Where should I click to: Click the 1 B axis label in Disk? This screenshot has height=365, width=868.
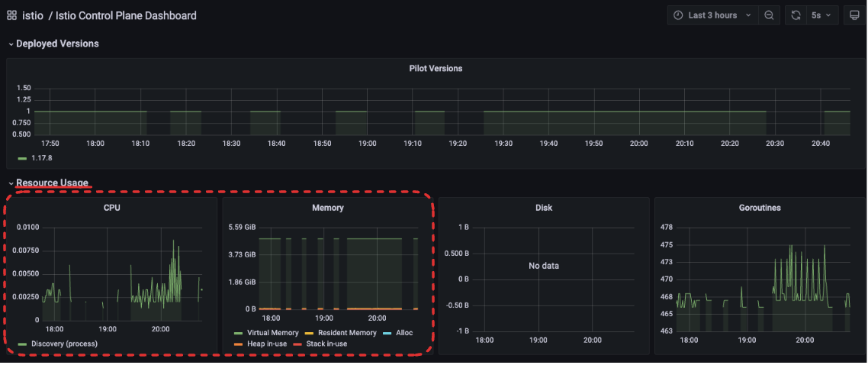click(463, 227)
